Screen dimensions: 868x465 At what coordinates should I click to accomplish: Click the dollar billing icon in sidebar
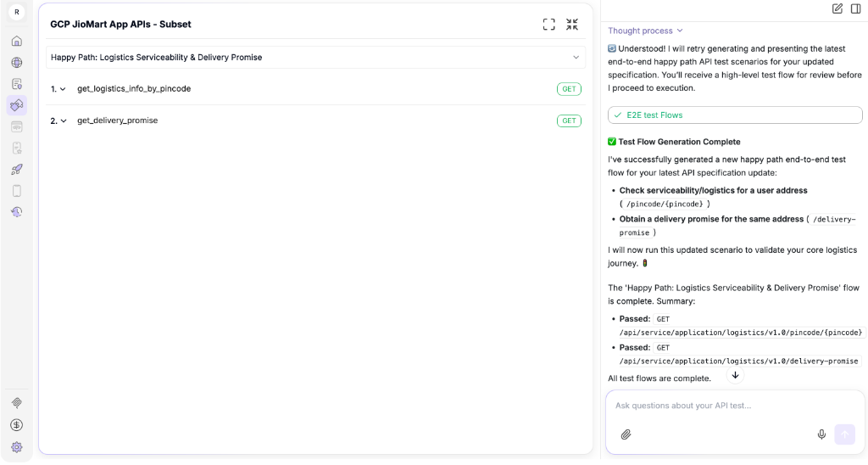pos(16,424)
